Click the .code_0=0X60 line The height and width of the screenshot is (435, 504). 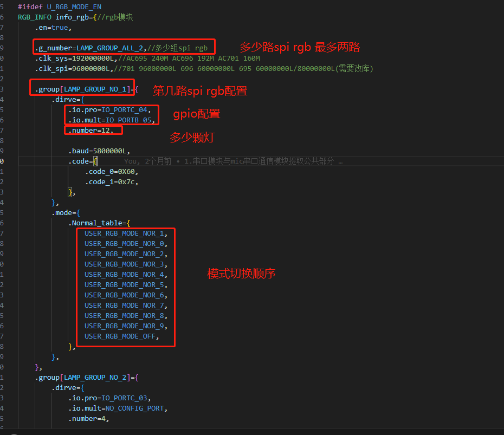click(112, 172)
